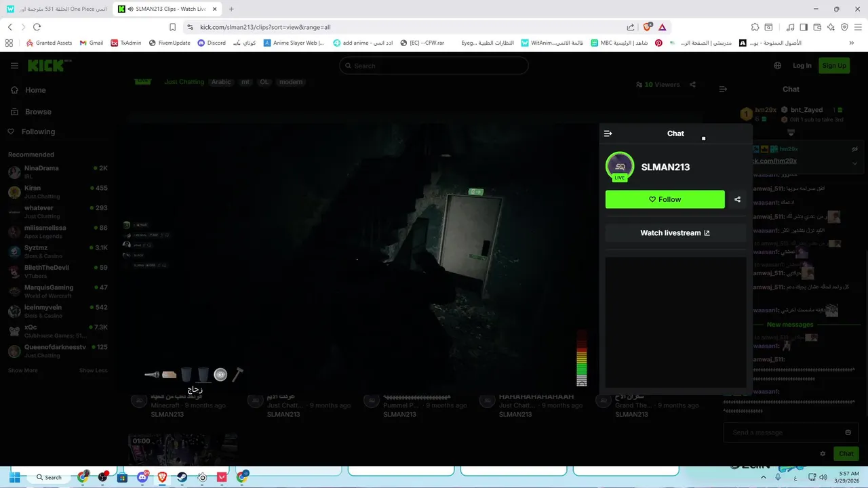Jump to New messages in chat
The image size is (868, 488).
[790, 325]
